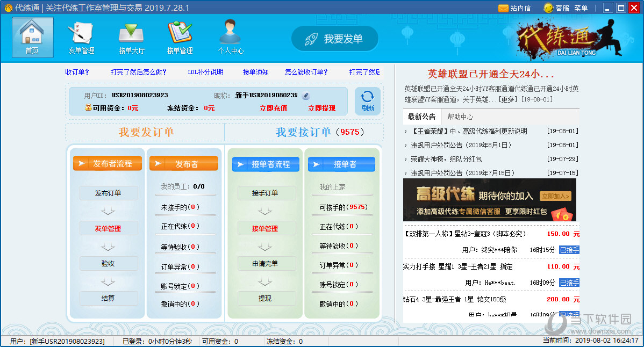This screenshot has width=644, height=347.
Task: Select the 我要接订单 (9575) heading tab
Action: coord(319,132)
